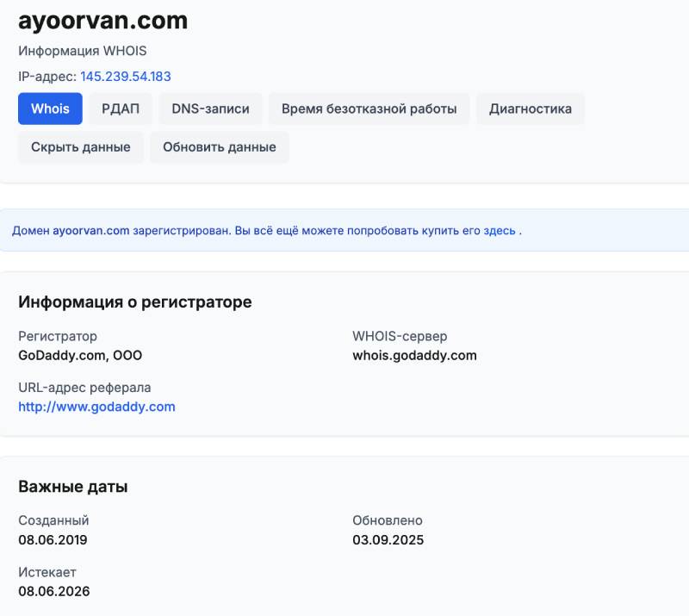Switch to the Whois tab
The image size is (689, 616).
[49, 109]
